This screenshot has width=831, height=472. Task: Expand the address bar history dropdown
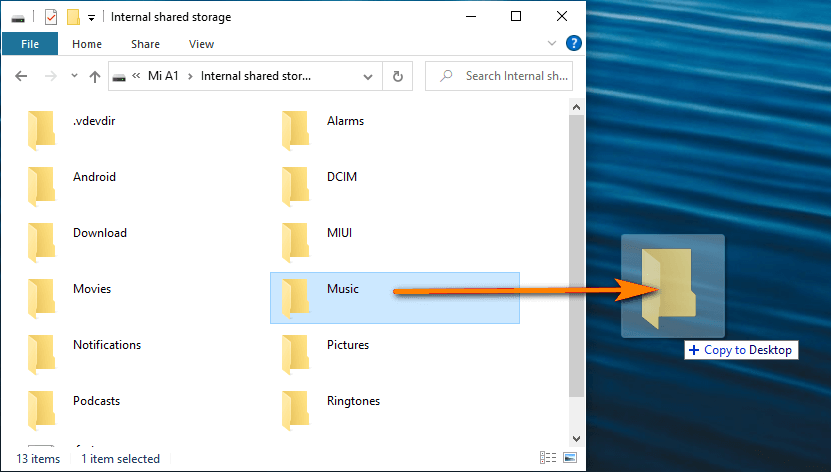point(368,77)
